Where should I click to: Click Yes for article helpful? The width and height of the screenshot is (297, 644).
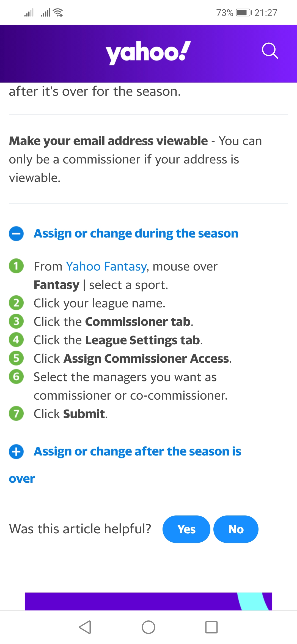point(186,529)
